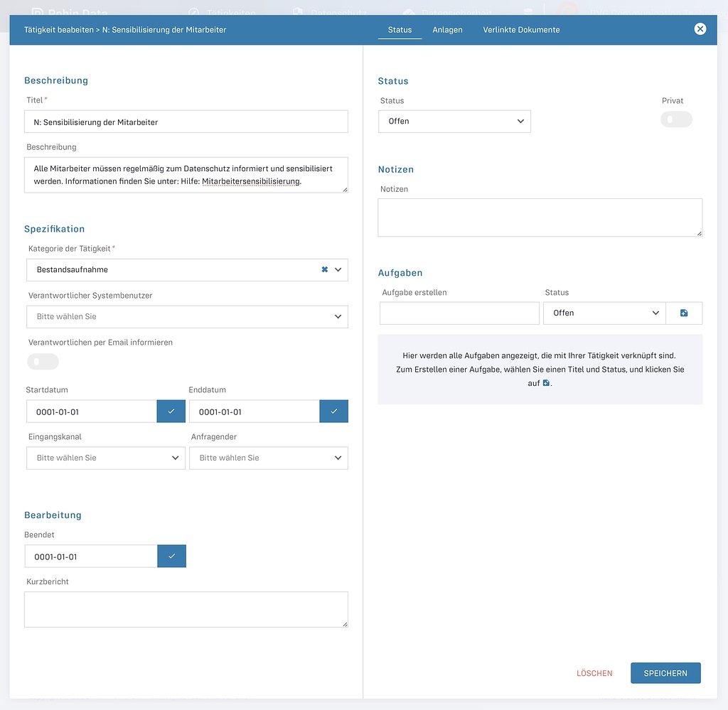728x710 pixels.
Task: Click the Aufgabe erstellen input field
Action: click(459, 313)
